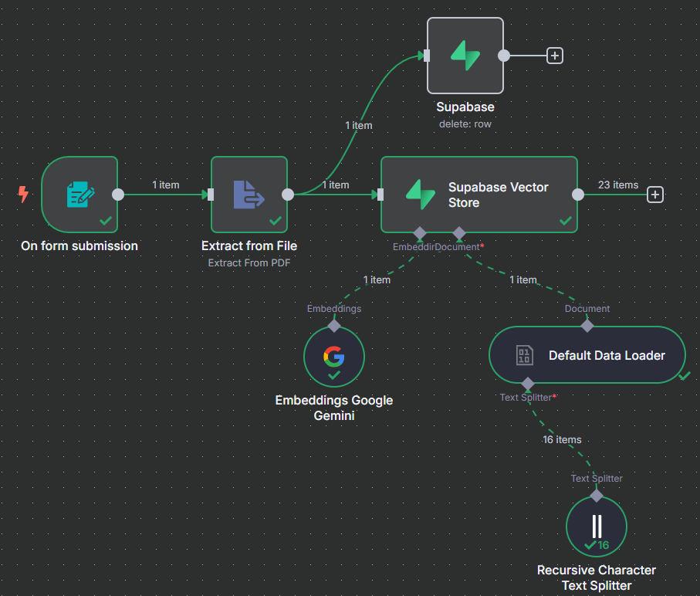
Task: Click the Supabase Vector Store node icon
Action: tap(420, 195)
